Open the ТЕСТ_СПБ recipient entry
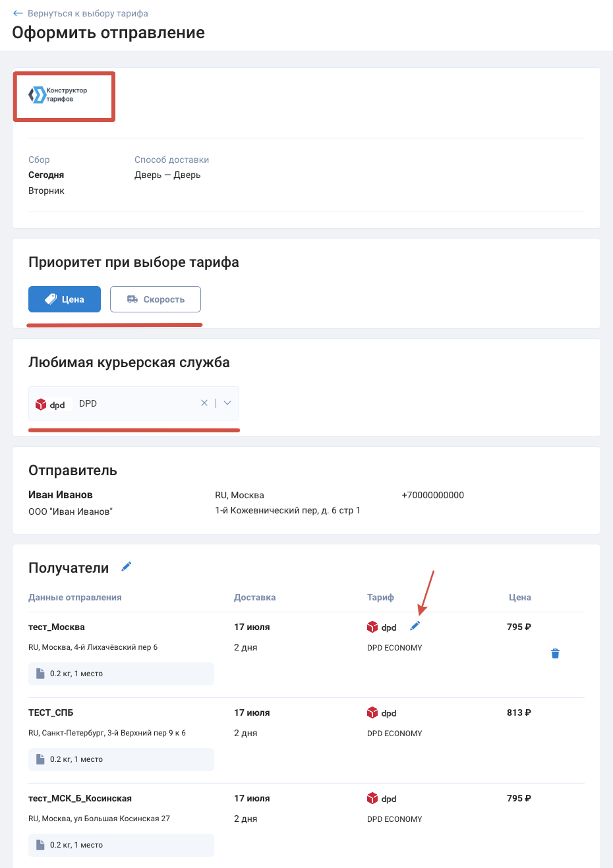Image resolution: width=613 pixels, height=868 pixels. click(x=51, y=712)
